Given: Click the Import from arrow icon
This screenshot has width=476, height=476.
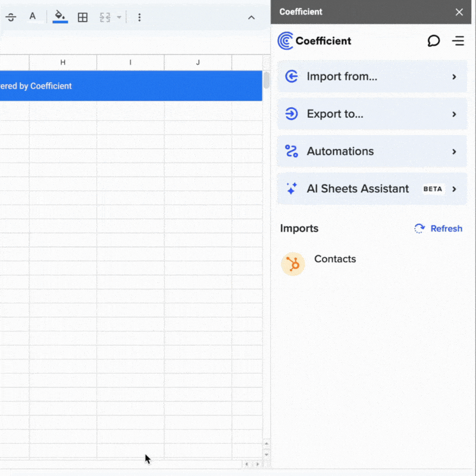Looking at the screenshot, I should (292, 76).
